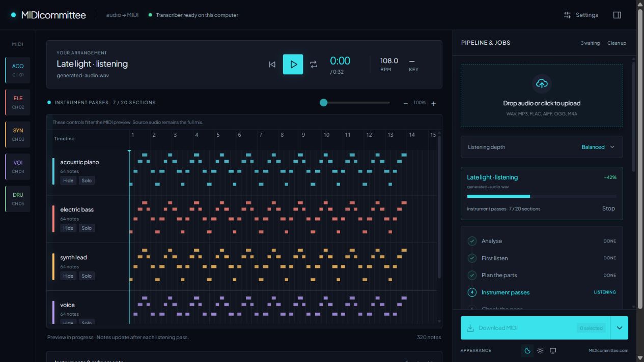Hide the electric bass track

[68, 228]
